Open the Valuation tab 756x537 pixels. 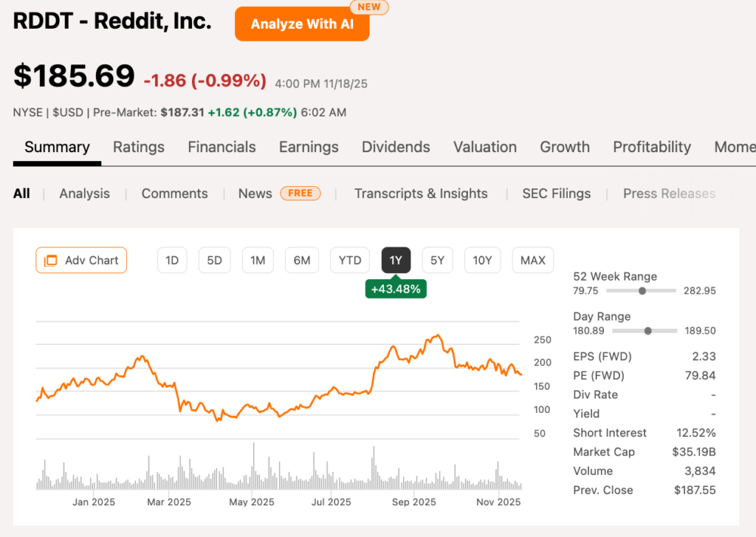pos(485,147)
